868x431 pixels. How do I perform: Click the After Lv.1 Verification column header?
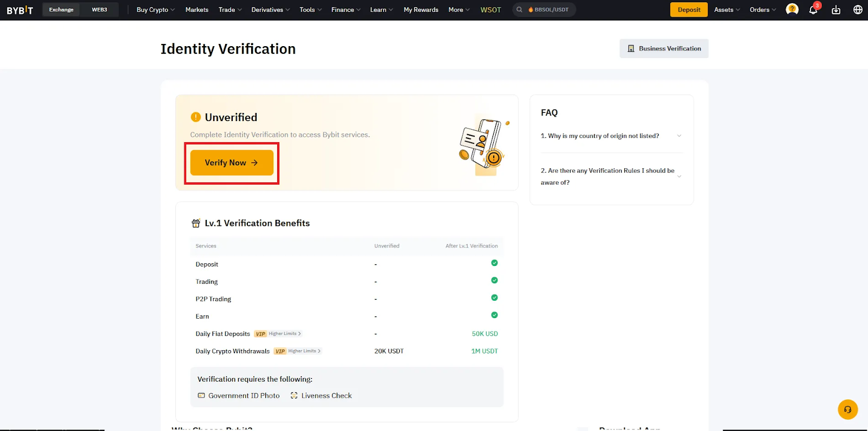point(471,246)
